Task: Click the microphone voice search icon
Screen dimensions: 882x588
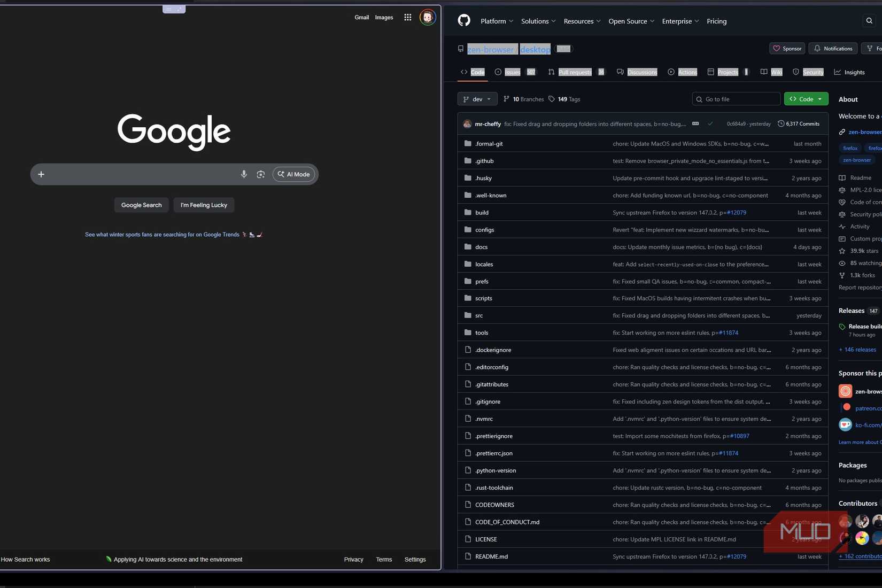Action: pos(244,174)
